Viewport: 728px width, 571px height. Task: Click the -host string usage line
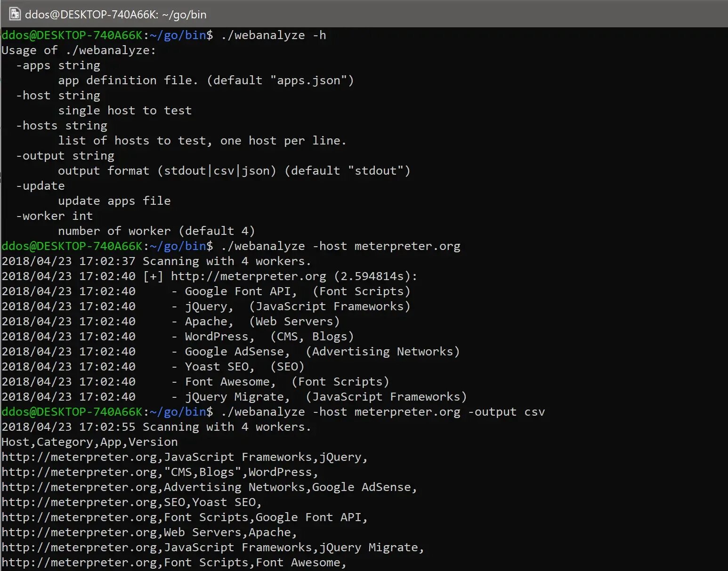click(x=57, y=95)
